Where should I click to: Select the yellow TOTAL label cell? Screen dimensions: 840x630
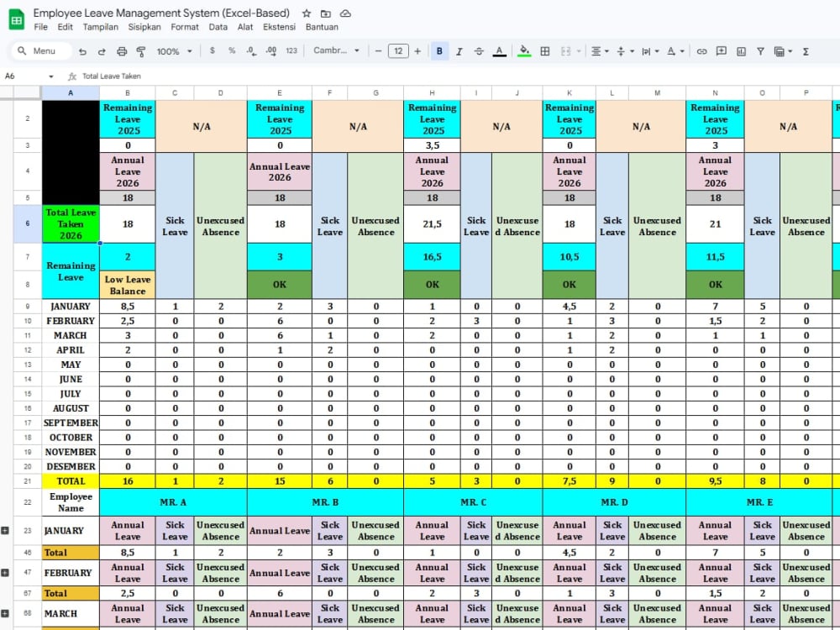tap(71, 481)
